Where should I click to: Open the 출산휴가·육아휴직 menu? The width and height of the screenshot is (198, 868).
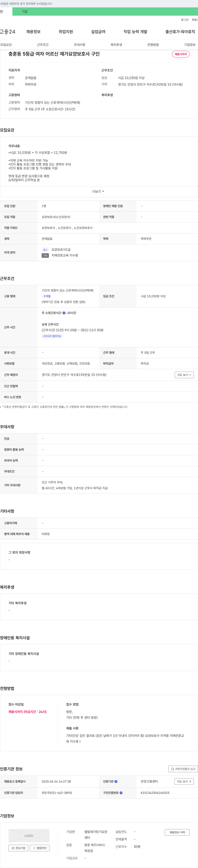(180, 32)
